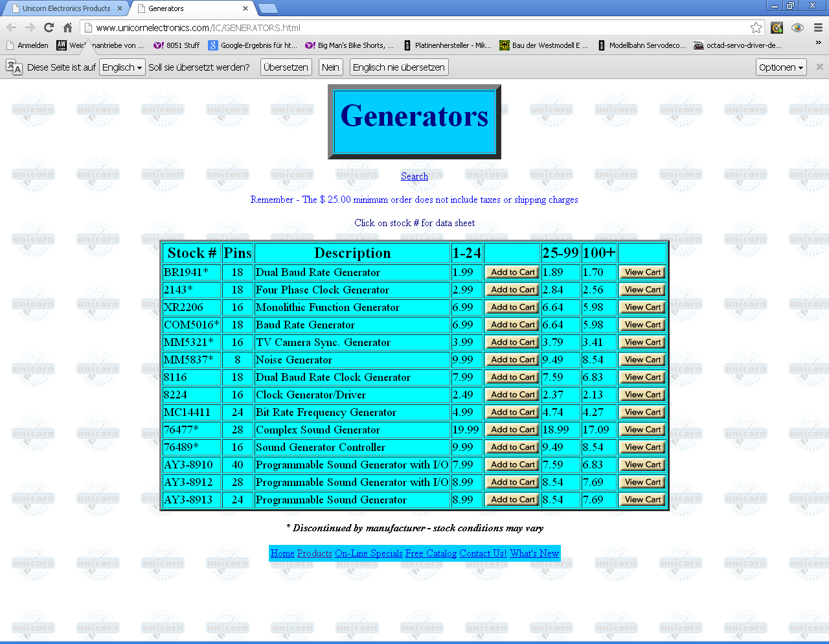Image resolution: width=829 pixels, height=644 pixels.
Task: Click View Cart in the BR1941 row
Action: tap(642, 272)
